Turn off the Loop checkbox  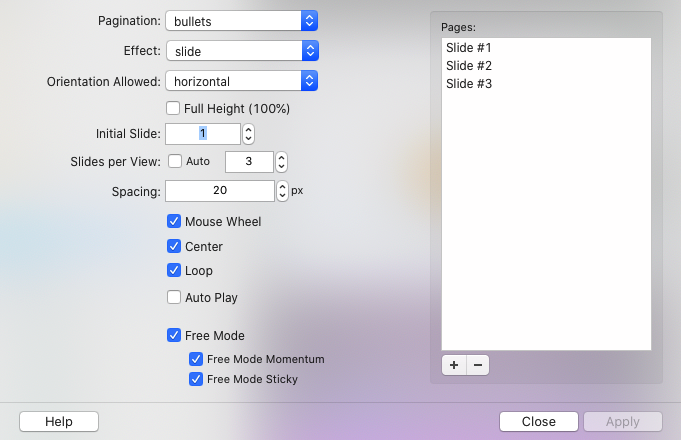coord(174,270)
